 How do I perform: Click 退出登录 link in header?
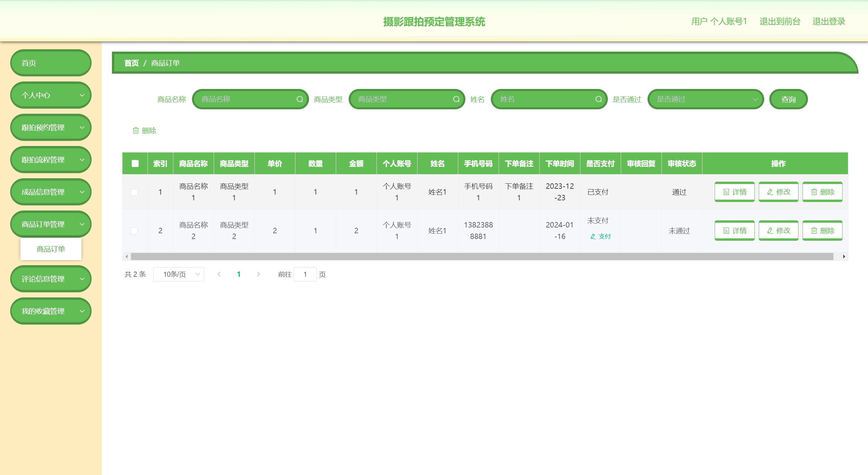828,22
